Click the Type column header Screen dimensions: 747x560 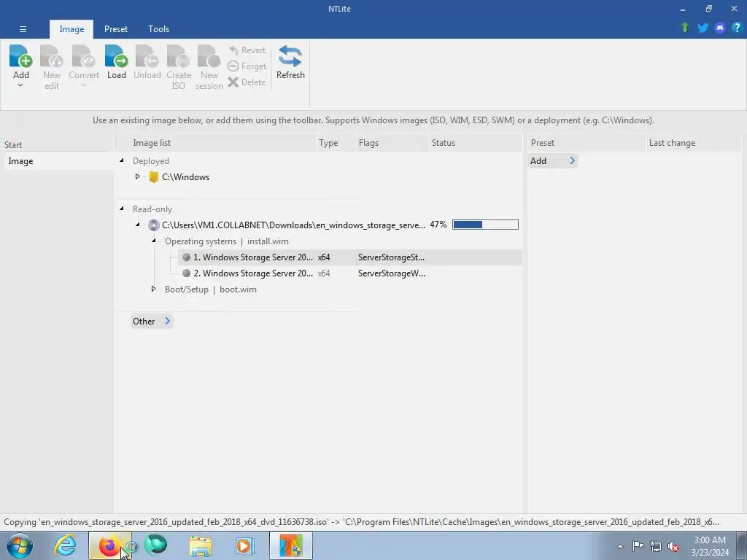click(x=336, y=143)
